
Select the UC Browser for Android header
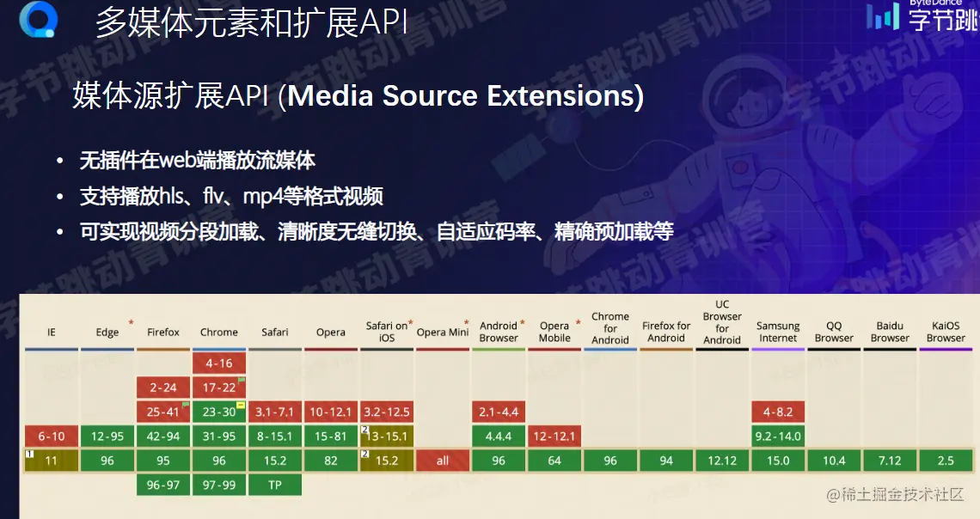(x=722, y=322)
